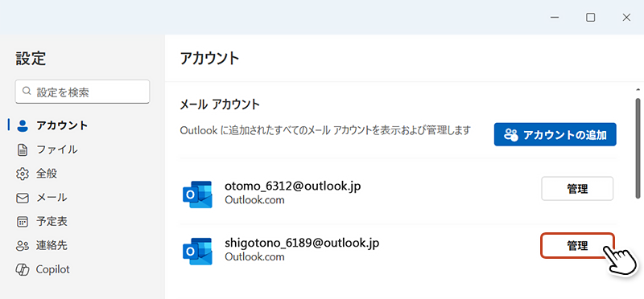Click the メール アカウント heading
The image size is (644, 299).
[x=220, y=104]
